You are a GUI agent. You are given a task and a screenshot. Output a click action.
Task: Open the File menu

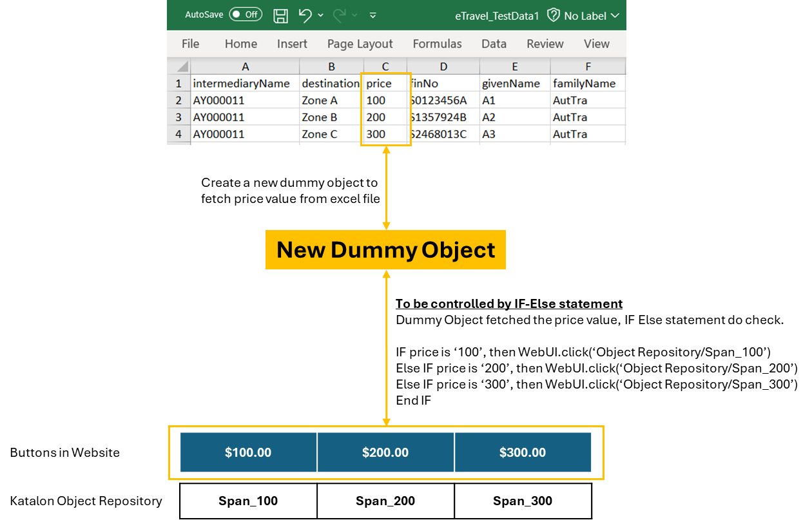coord(190,44)
